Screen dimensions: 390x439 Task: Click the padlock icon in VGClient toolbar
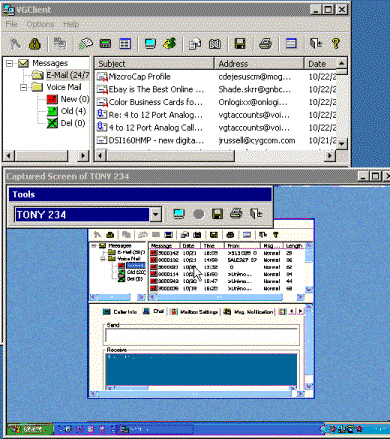(x=35, y=44)
